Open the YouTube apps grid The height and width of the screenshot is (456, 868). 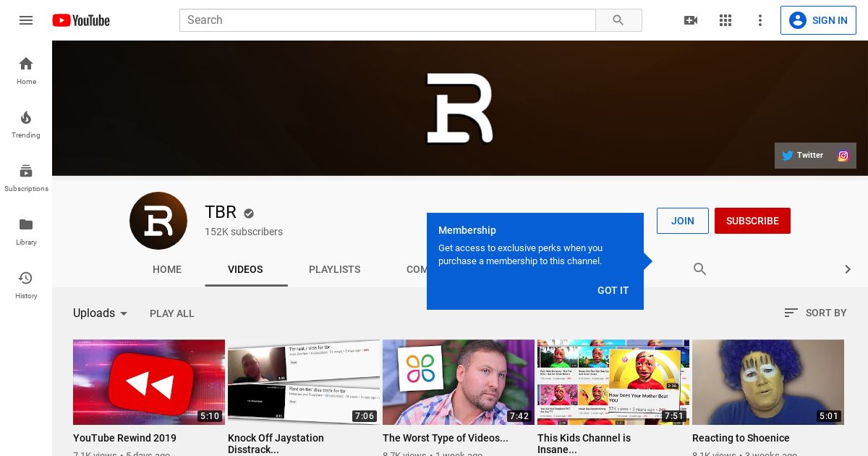pyautogui.click(x=726, y=20)
